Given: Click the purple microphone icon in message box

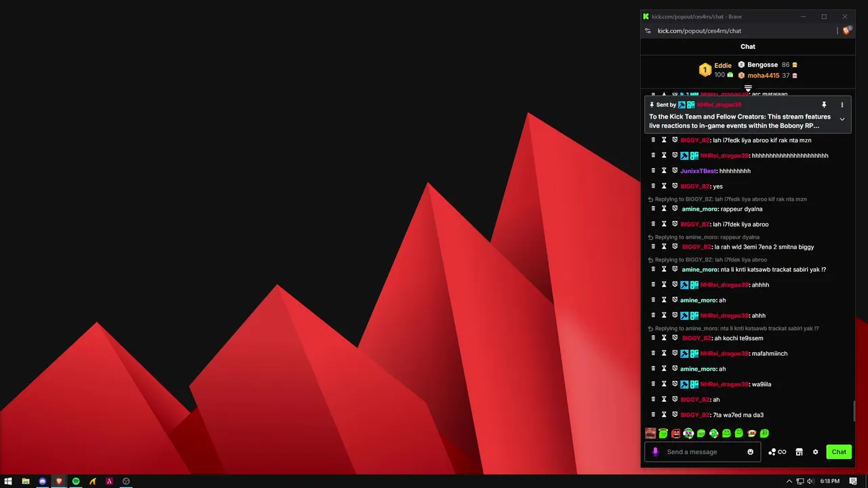Looking at the screenshot, I should (655, 452).
